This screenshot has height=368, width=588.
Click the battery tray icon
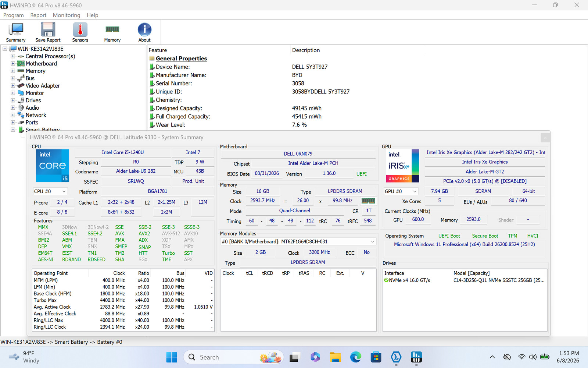pyautogui.click(x=545, y=357)
